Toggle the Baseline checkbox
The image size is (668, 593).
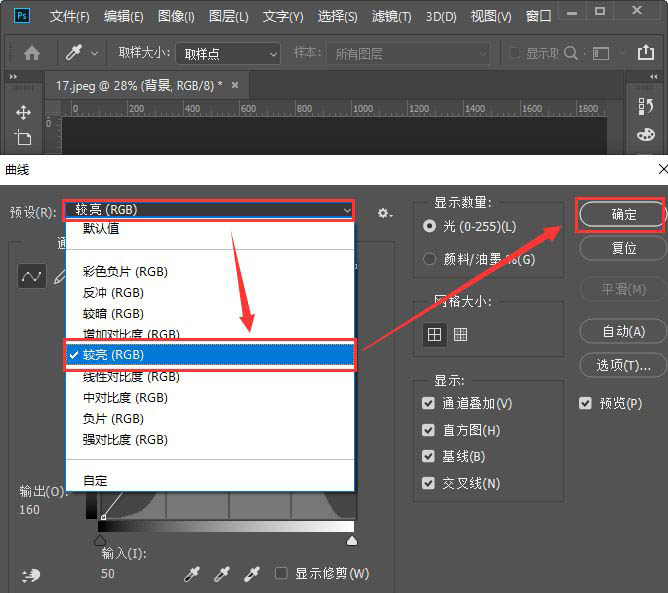[428, 456]
